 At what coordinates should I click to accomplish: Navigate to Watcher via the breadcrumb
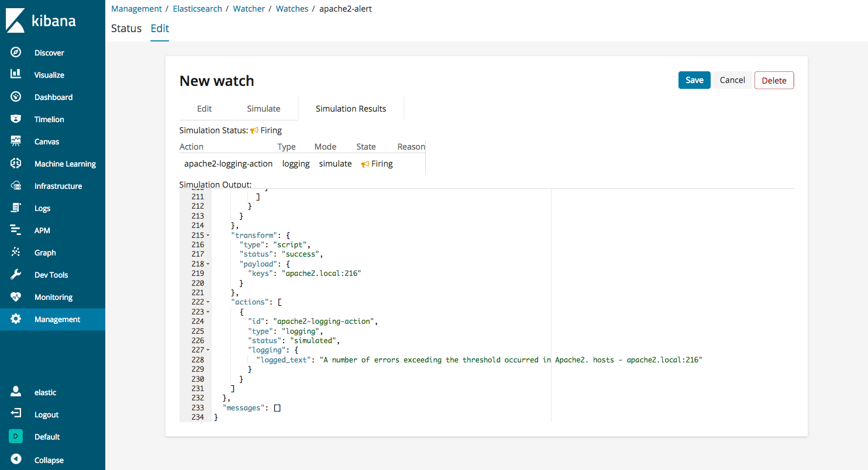[x=249, y=8]
